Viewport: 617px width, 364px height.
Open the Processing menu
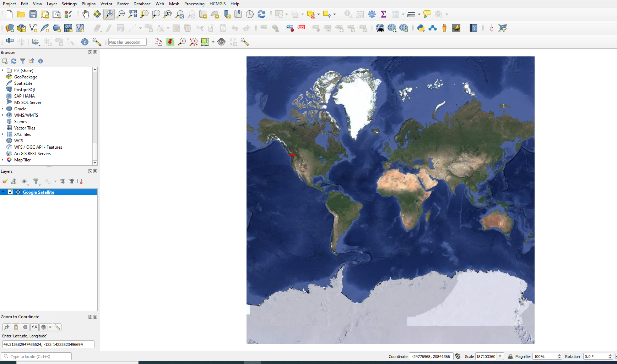click(194, 4)
